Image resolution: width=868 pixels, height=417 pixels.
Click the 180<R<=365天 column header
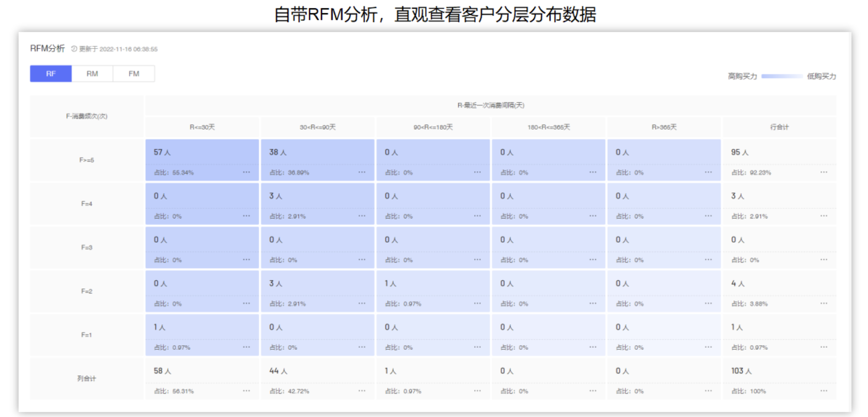tap(549, 127)
